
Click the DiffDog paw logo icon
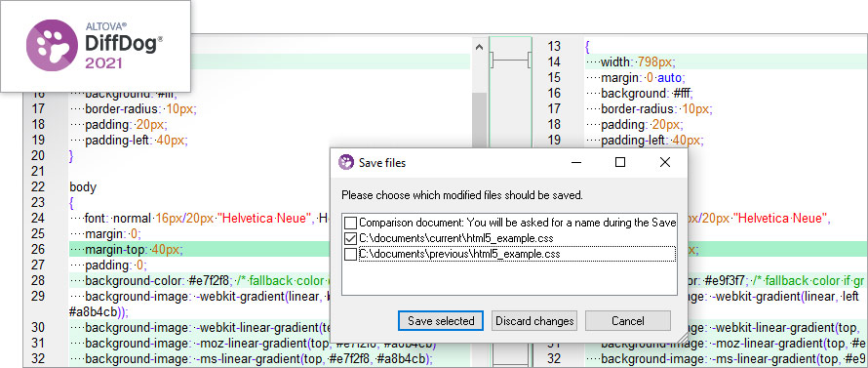pos(52,46)
